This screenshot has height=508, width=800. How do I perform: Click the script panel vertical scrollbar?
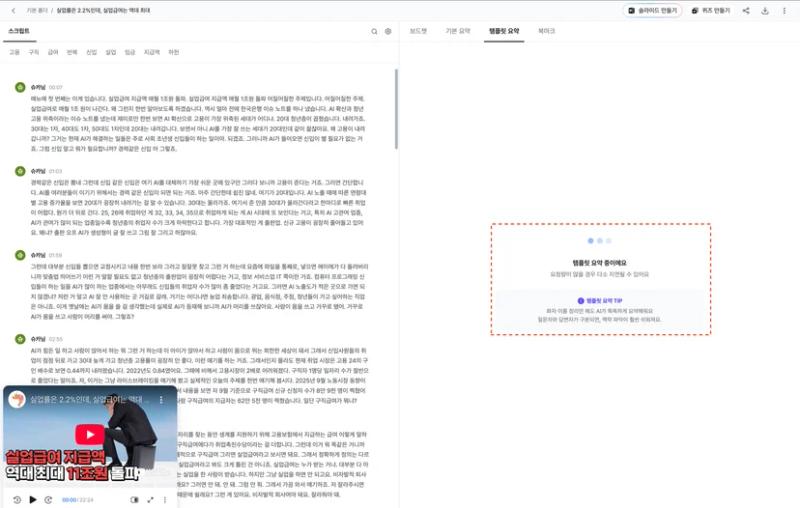pyautogui.click(x=396, y=109)
